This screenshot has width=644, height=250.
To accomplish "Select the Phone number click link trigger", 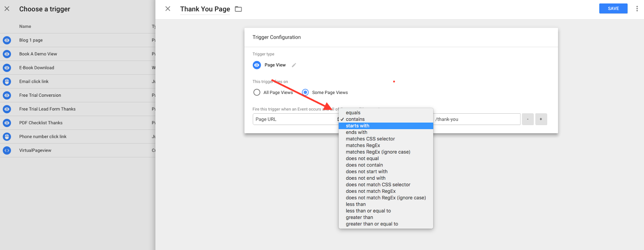I will coord(78,137).
